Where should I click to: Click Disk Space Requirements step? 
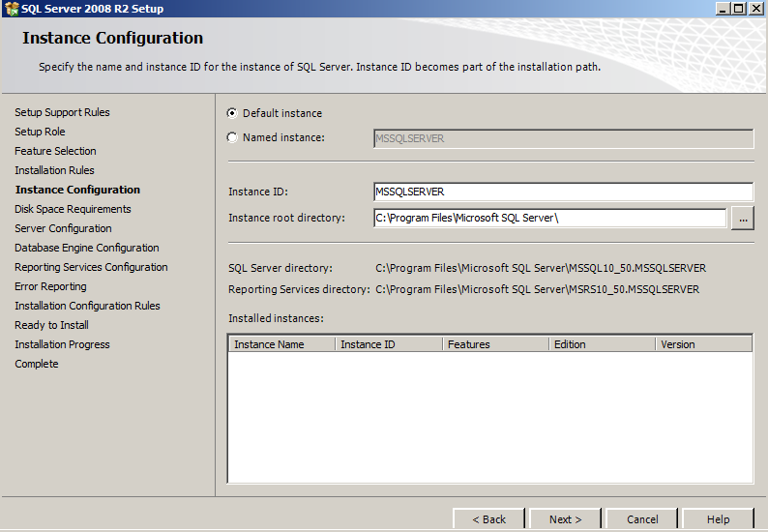coord(73,209)
